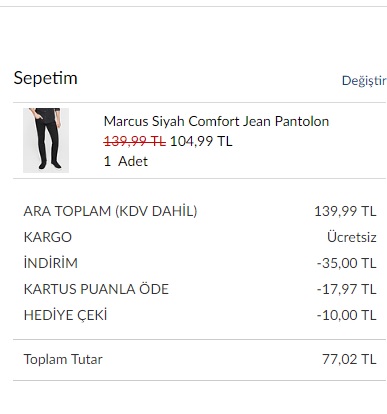Click the 77,02 TL total amount
This screenshot has height=414, width=387.
click(349, 359)
